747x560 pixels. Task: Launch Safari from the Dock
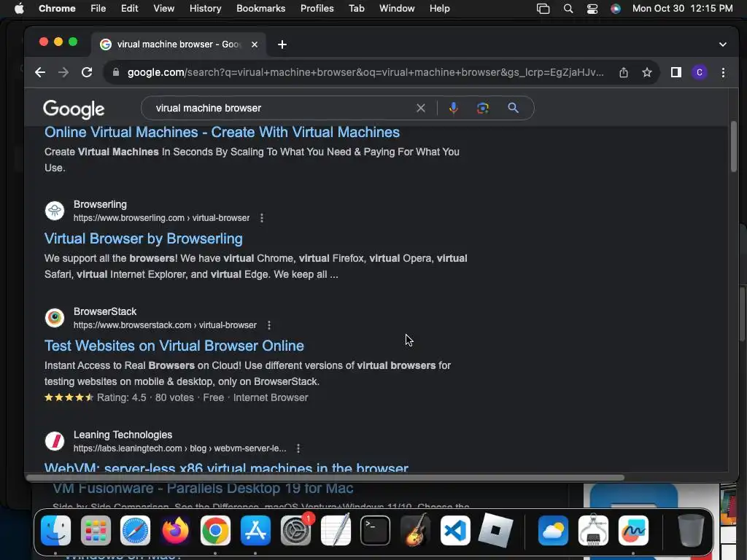pyautogui.click(x=135, y=531)
